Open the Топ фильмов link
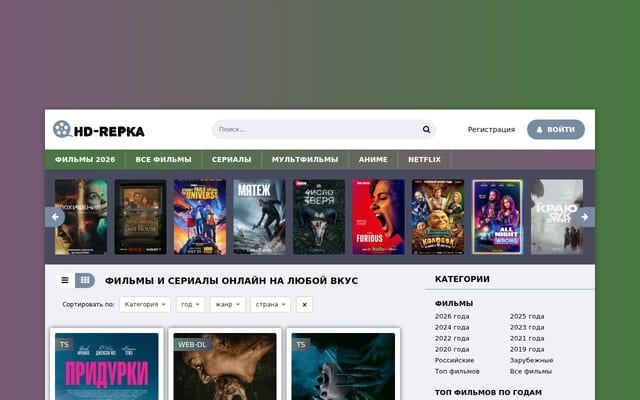Viewport: 640px width, 400px height. (x=457, y=371)
